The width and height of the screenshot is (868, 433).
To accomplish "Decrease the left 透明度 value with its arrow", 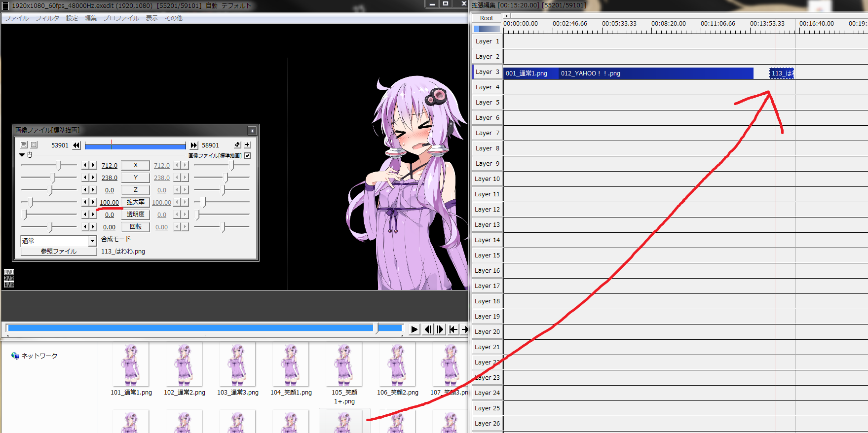I will tap(85, 215).
